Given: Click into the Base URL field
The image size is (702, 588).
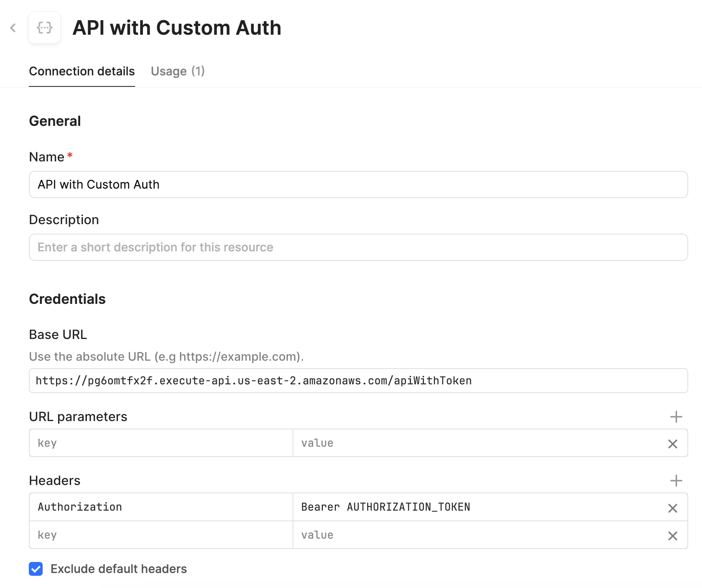Looking at the screenshot, I should click(359, 381).
